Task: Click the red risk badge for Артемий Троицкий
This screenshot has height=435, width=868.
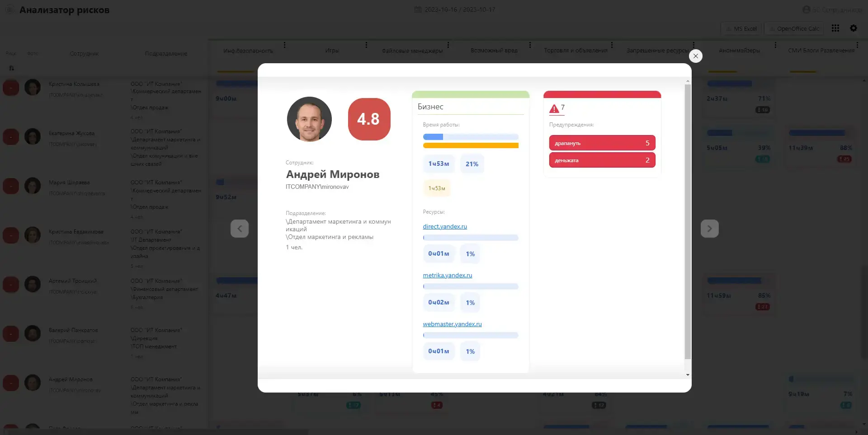Action: 11,284
